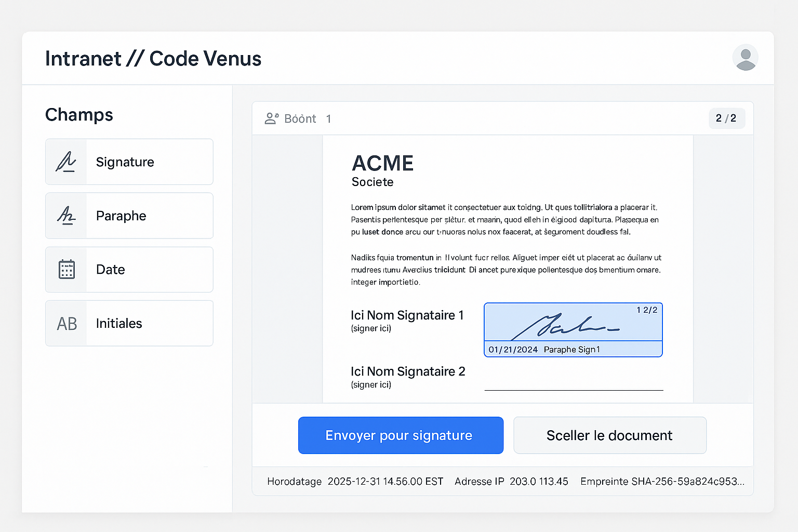Click the recipient person icon
The width and height of the screenshot is (798, 532).
point(271,118)
